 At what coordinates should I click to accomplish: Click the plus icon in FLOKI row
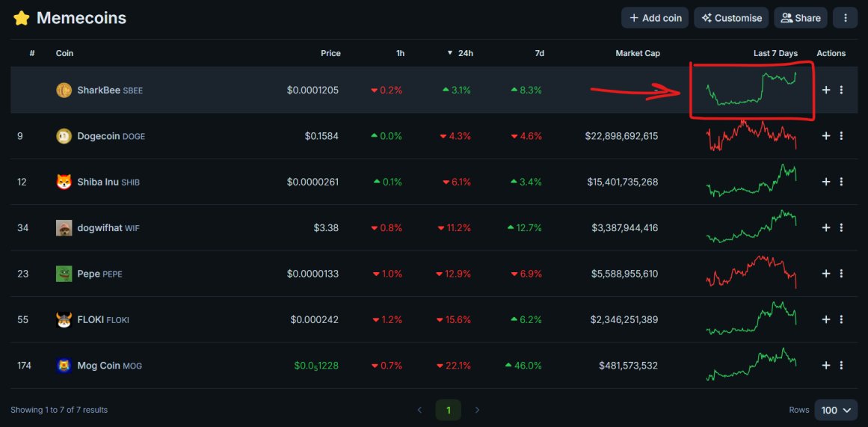click(826, 319)
